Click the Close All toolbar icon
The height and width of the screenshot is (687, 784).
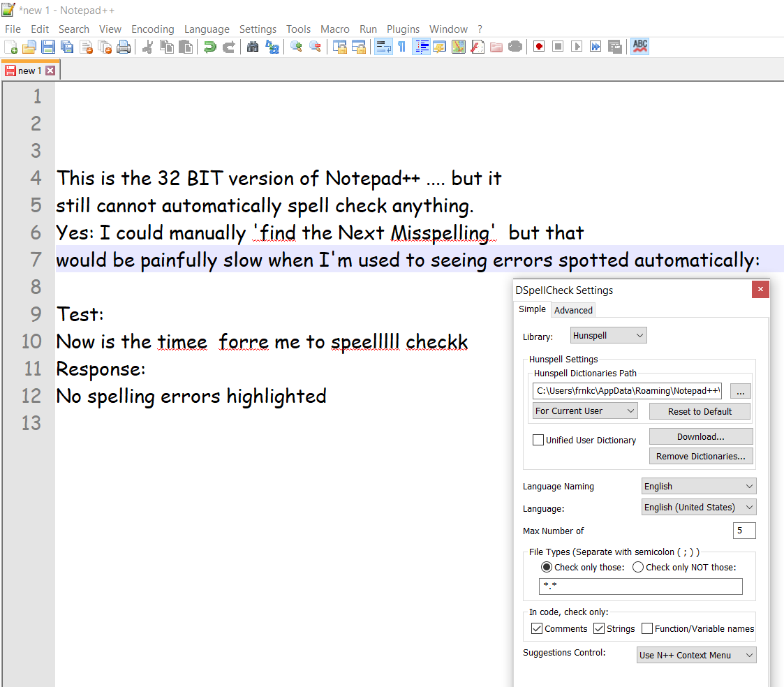point(105,47)
